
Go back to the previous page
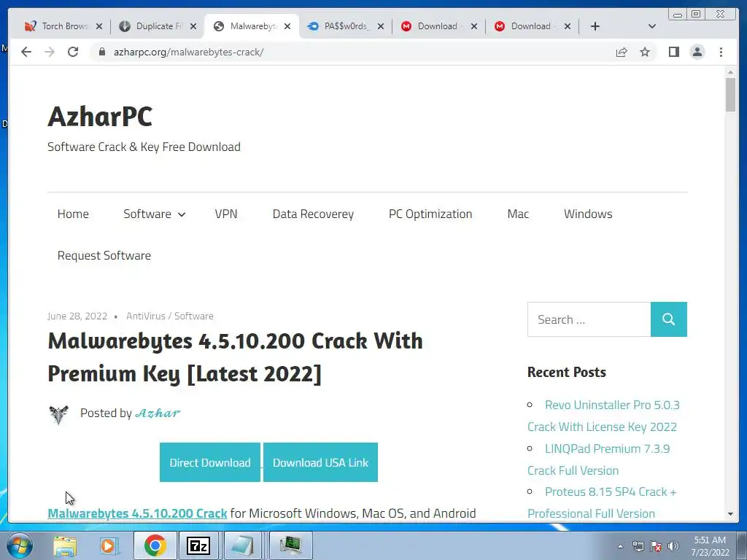26,52
